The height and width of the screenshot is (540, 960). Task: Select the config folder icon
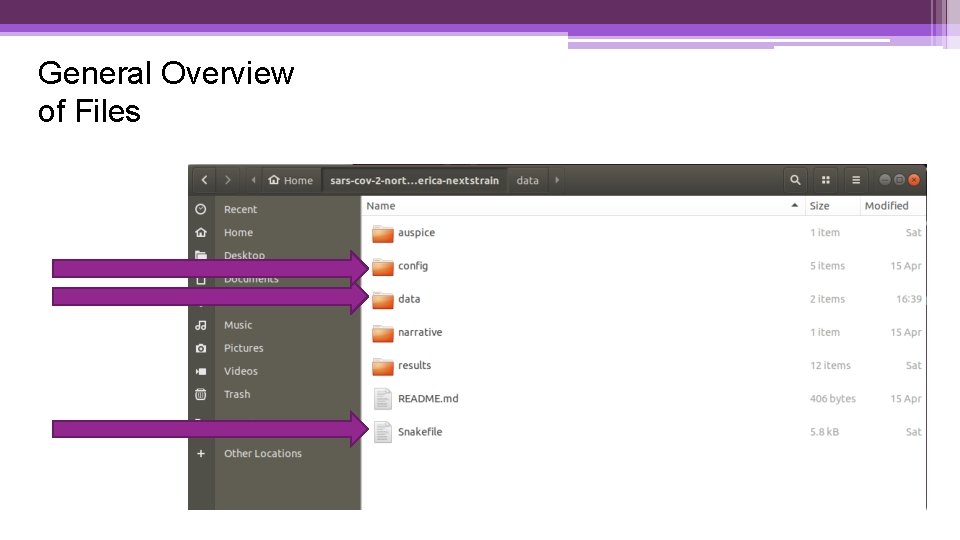383,266
